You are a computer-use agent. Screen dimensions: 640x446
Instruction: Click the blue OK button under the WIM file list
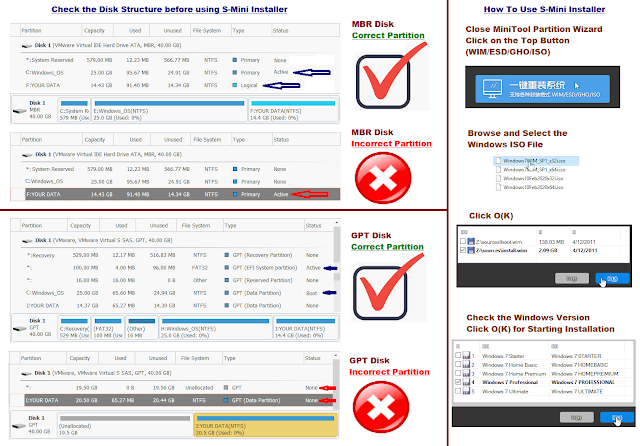(612, 279)
